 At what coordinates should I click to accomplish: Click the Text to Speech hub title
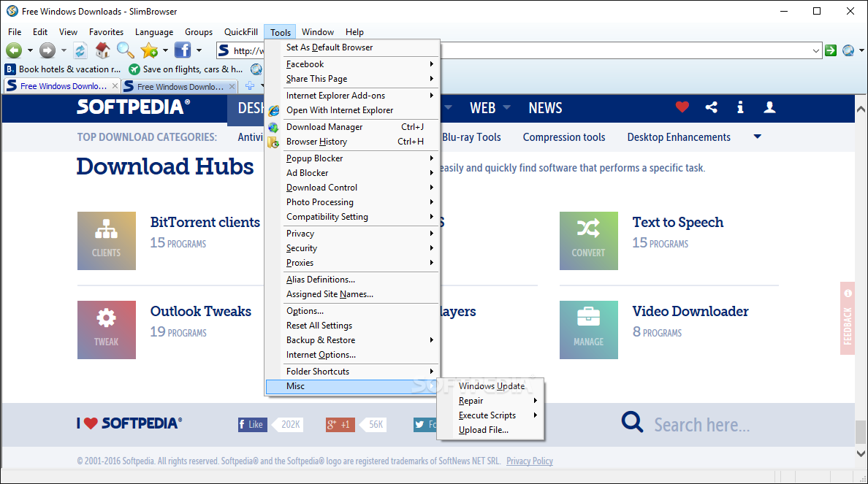click(x=677, y=223)
